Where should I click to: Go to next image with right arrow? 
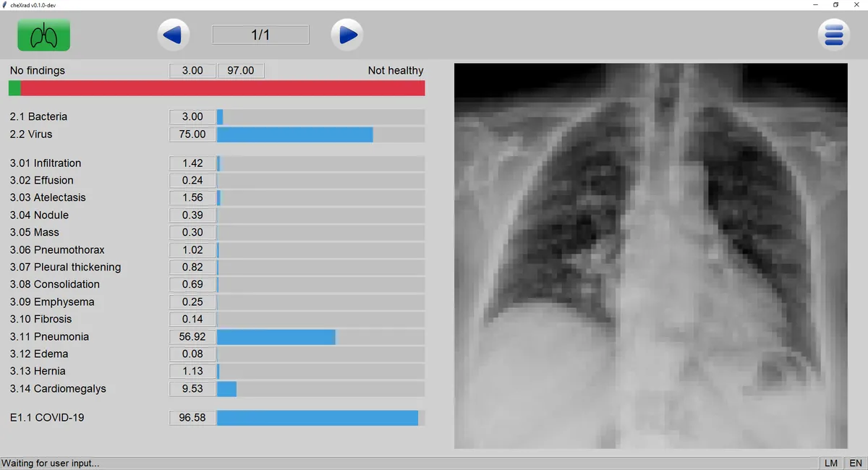[347, 35]
